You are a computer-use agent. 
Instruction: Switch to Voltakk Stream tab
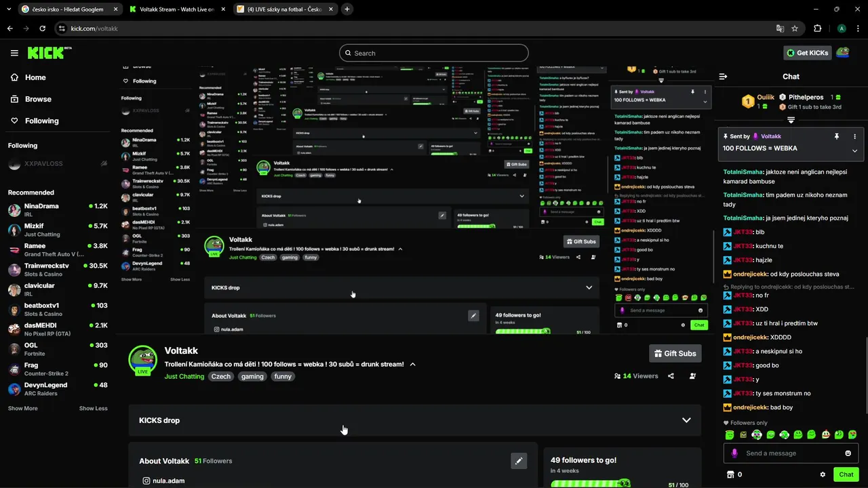(x=178, y=9)
